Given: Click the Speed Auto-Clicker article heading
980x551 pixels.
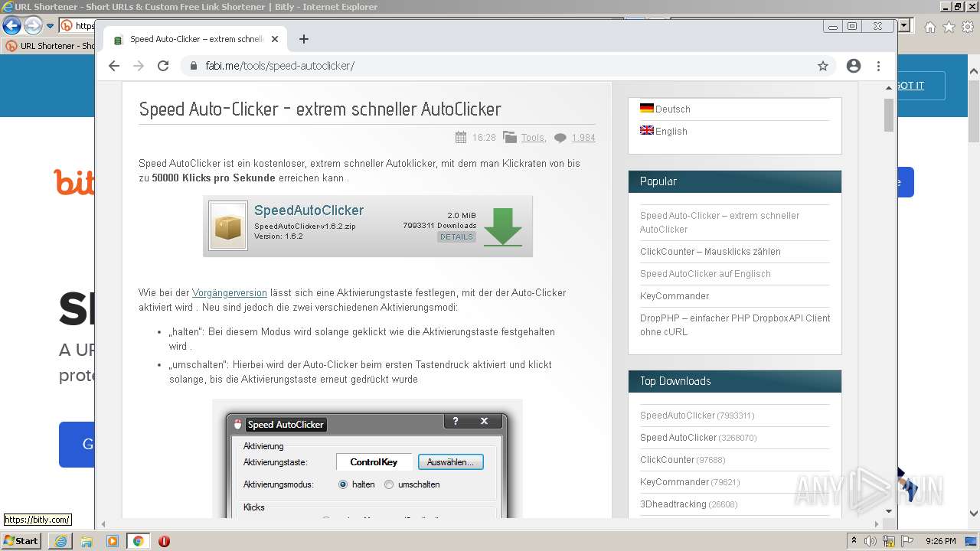Looking at the screenshot, I should pyautogui.click(x=320, y=109).
